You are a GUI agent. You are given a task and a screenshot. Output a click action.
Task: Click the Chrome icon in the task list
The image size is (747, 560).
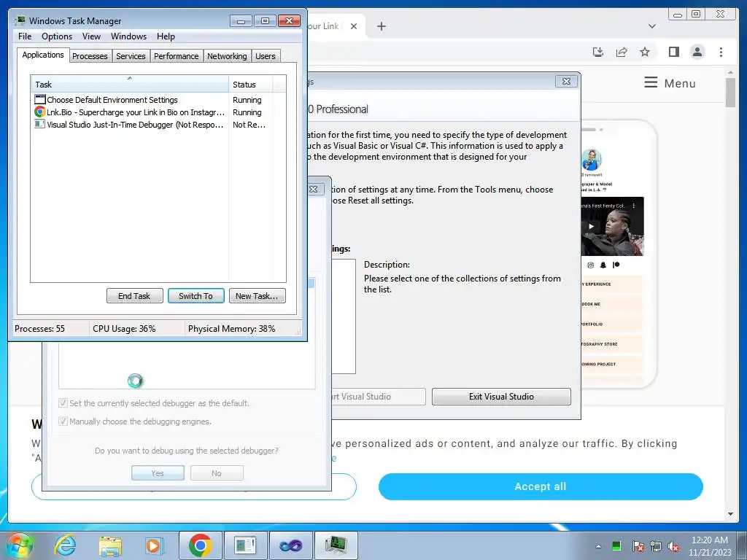pos(40,112)
